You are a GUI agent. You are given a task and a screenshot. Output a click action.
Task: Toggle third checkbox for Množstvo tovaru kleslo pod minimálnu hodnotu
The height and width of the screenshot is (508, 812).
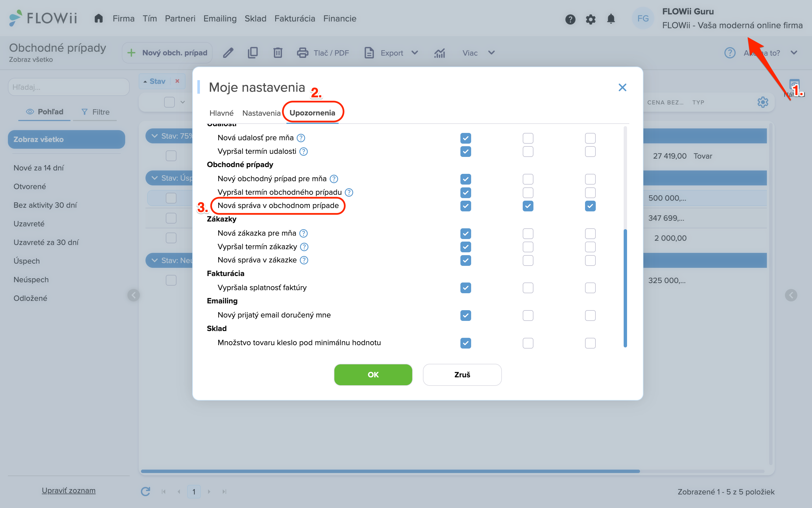590,343
